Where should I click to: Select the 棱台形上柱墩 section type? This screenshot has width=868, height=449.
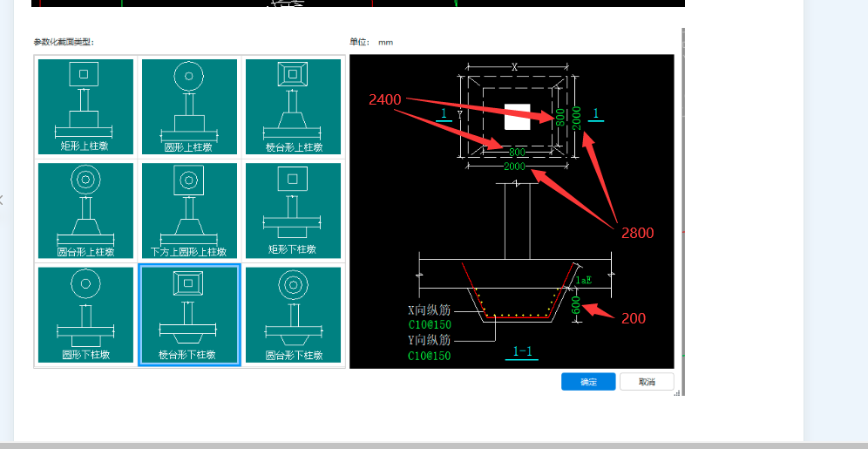pos(293,106)
